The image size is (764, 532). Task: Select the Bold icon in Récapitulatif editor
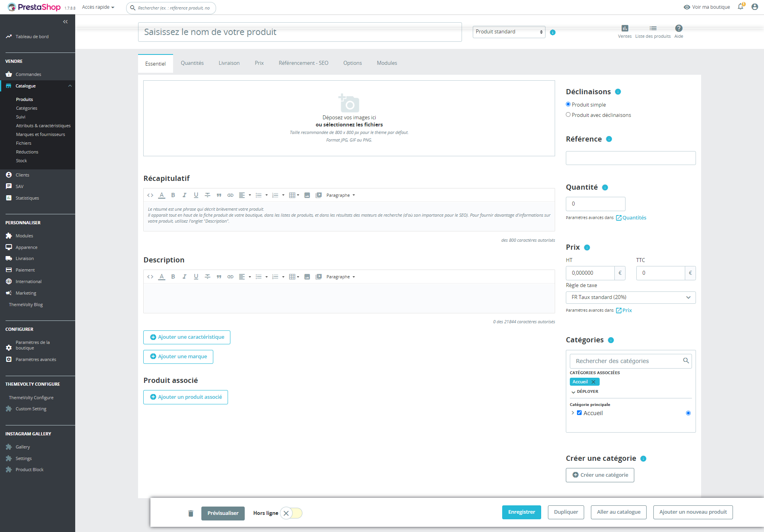[x=173, y=195]
